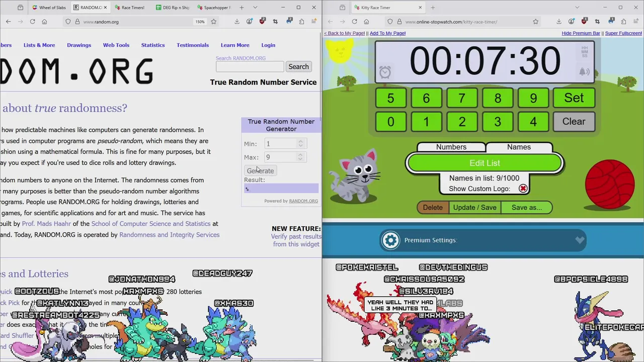
Task: Open application menu in Kitty Race Timer window
Action: [636, 22]
